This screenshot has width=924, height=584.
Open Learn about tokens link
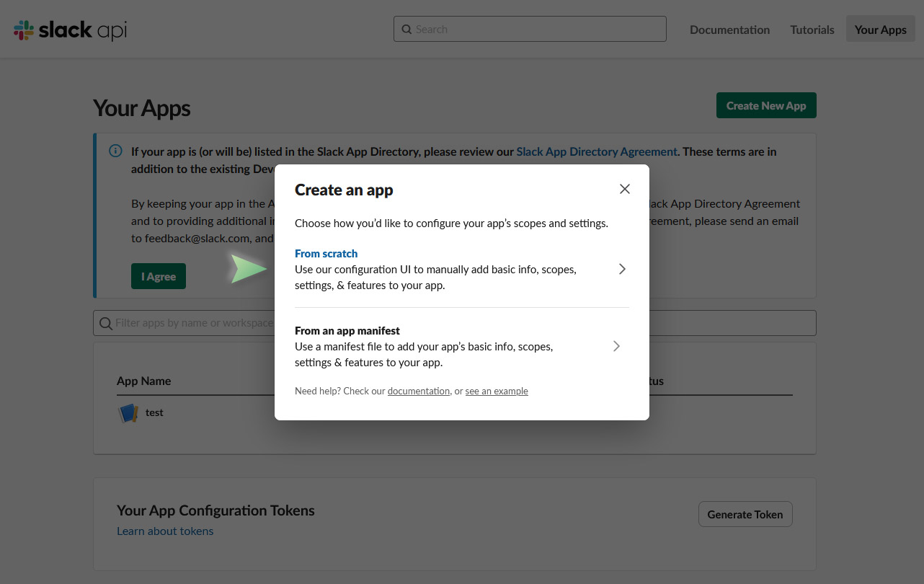point(165,531)
